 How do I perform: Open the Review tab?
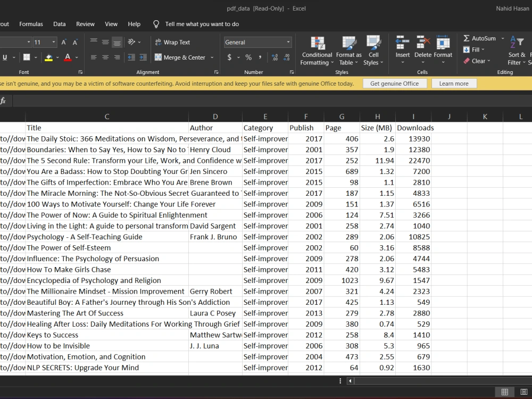85,24
